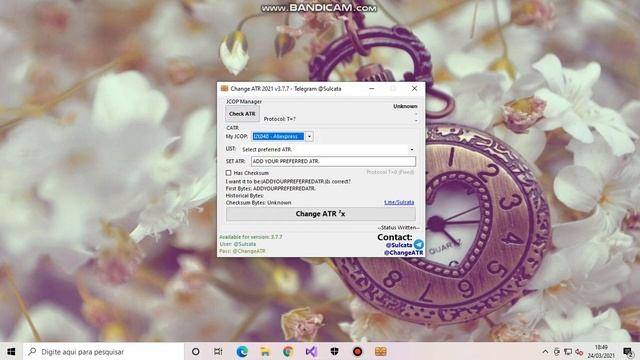Viewport: 640px width, 360px height.
Task: Open the notification center icon
Action: [x=628, y=351]
